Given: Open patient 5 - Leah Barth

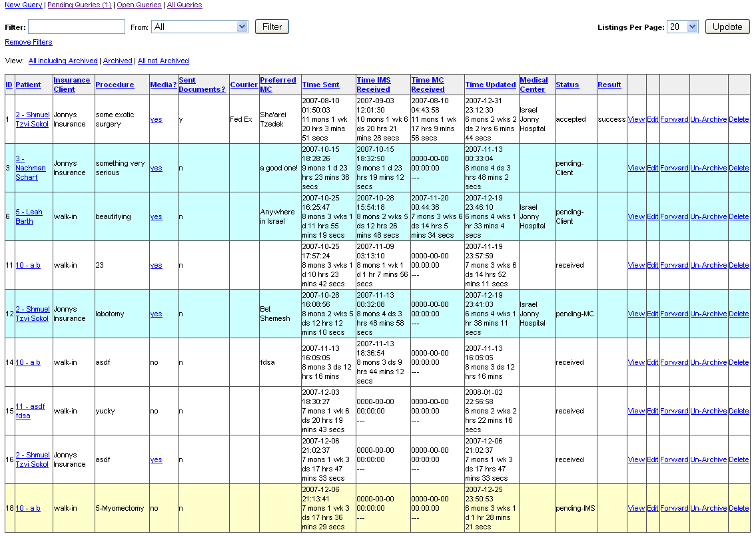Looking at the screenshot, I should click(x=29, y=216).
